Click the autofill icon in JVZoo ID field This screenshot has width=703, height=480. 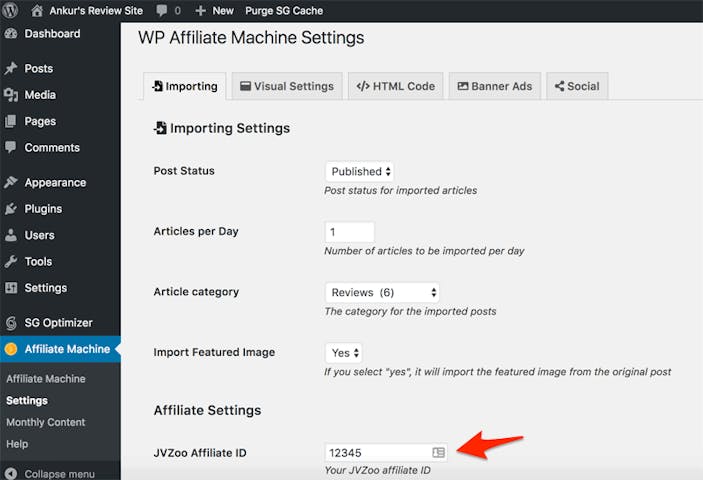[438, 453]
